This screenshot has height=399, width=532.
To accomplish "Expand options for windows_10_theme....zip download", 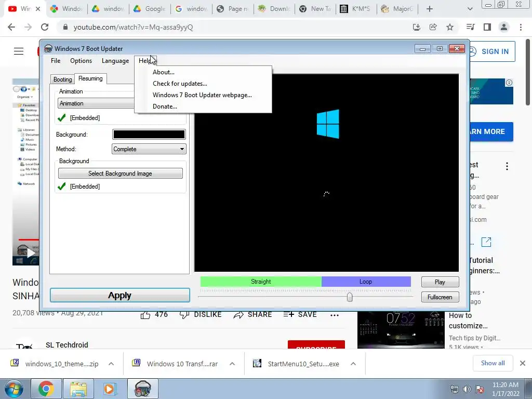I will tap(111, 364).
